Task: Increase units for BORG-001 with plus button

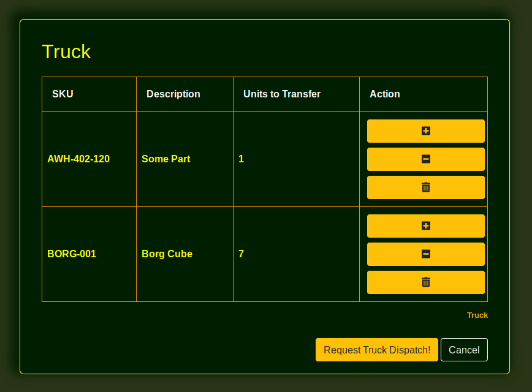Action: (x=425, y=226)
